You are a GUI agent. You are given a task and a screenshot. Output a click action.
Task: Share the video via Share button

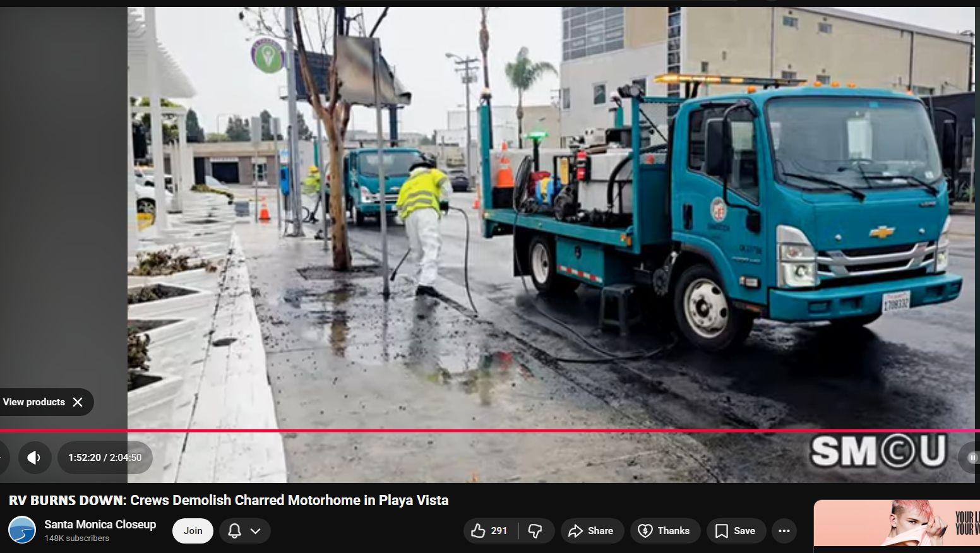click(590, 531)
